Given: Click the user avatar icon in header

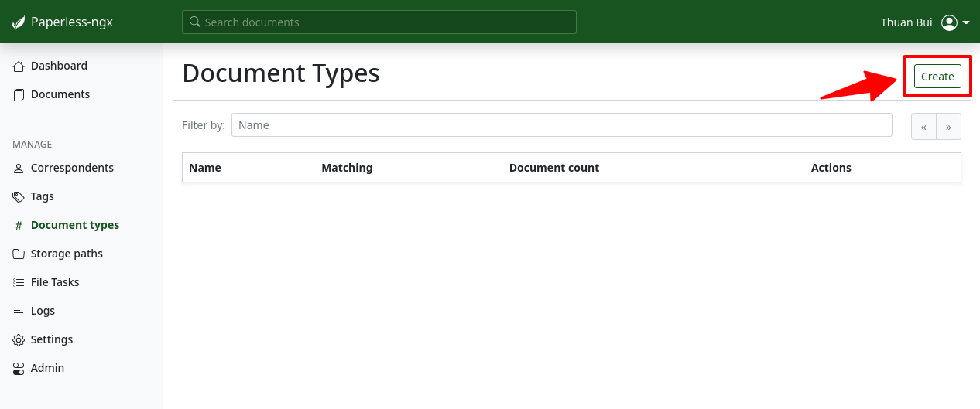Looking at the screenshot, I should pyautogui.click(x=949, y=23).
